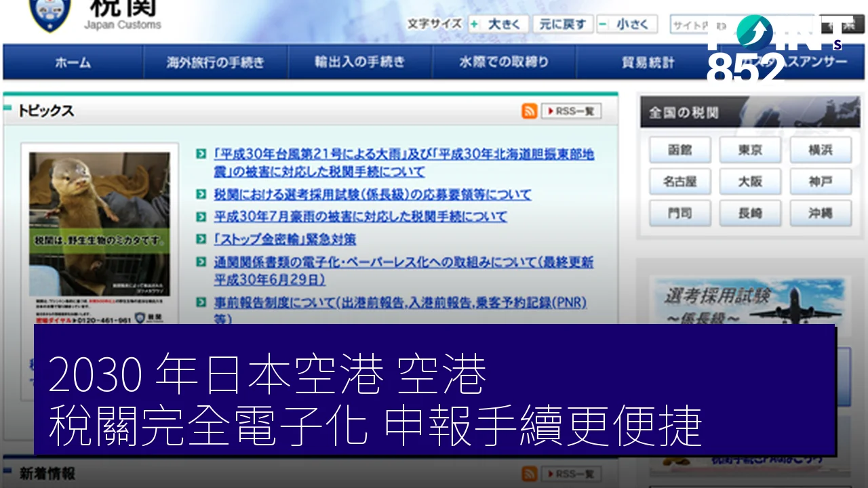Open 税関における選考採用試験 link

click(x=372, y=195)
